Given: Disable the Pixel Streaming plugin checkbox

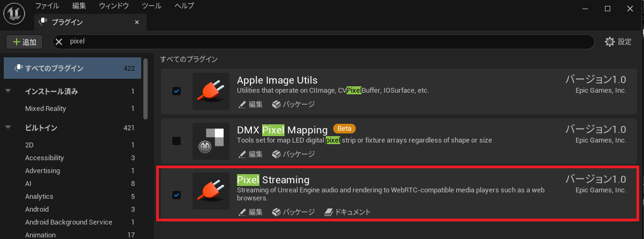Looking at the screenshot, I should [177, 195].
